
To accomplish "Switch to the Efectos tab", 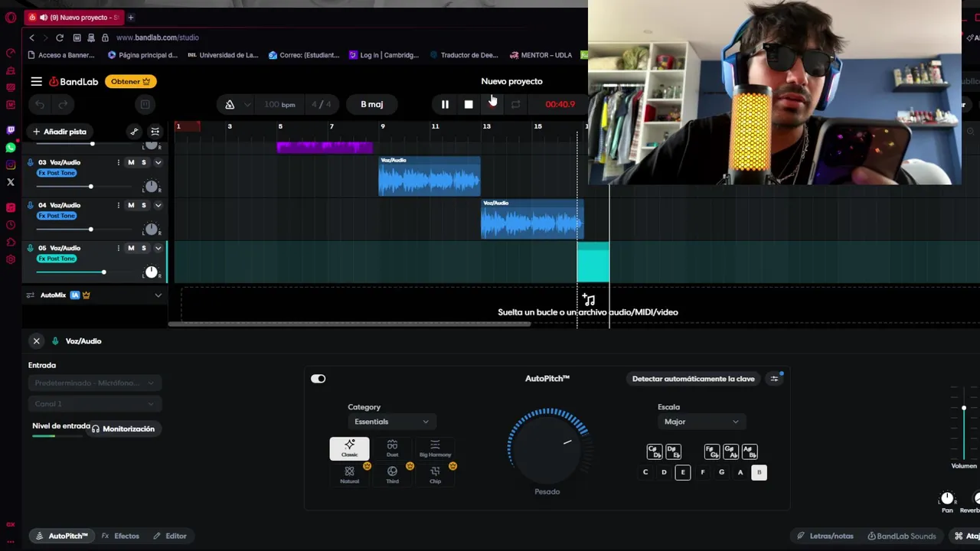I will 120,536.
